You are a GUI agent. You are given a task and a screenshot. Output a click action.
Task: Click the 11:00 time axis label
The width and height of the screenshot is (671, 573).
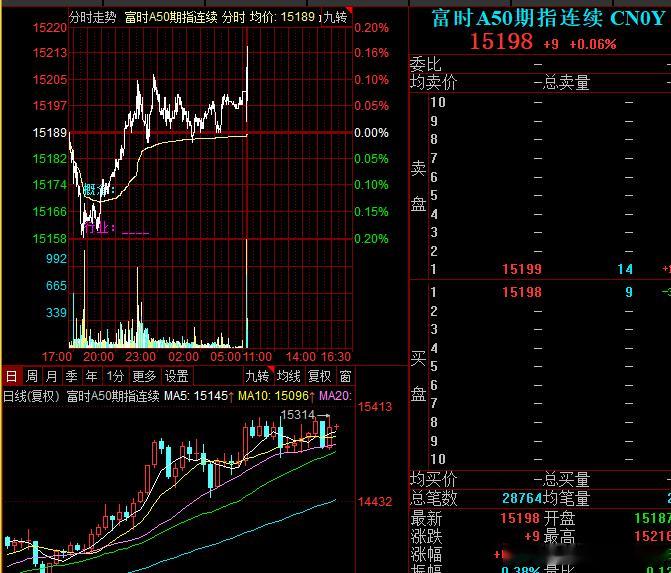[258, 356]
